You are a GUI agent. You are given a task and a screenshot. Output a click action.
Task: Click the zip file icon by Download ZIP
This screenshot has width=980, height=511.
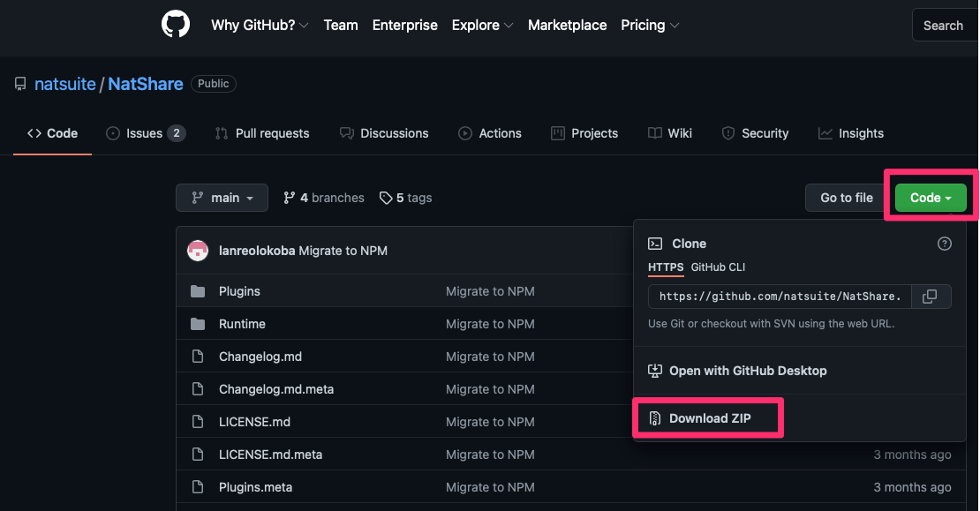pos(655,418)
